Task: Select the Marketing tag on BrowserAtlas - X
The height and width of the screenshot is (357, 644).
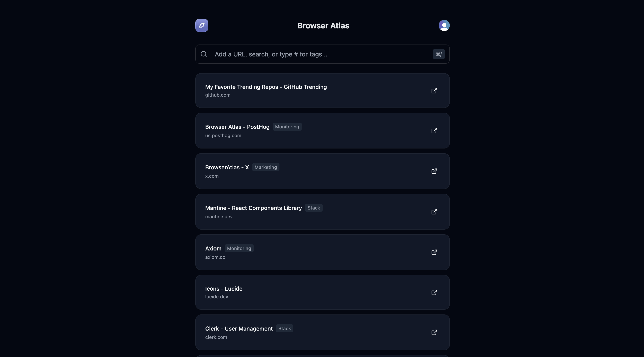Action: (x=266, y=167)
